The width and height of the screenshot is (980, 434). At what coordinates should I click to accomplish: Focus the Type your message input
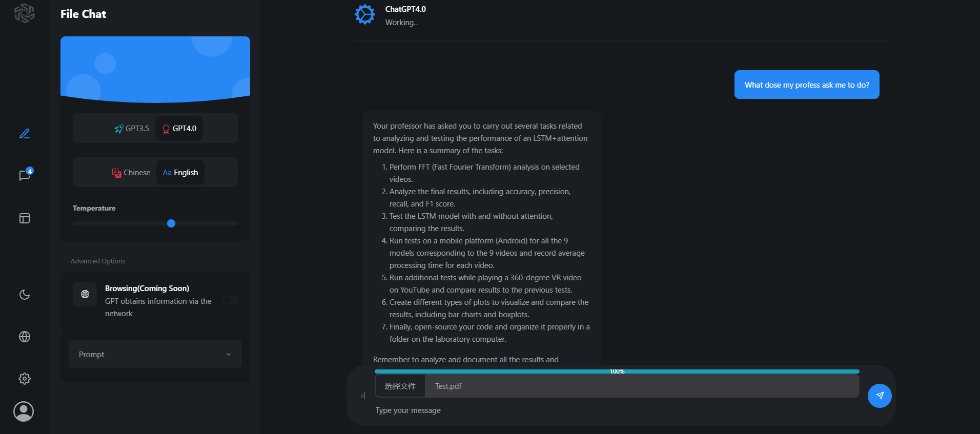pos(618,410)
